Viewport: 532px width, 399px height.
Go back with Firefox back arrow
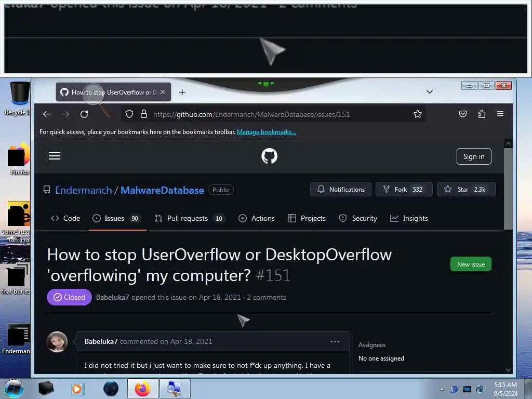(x=47, y=114)
